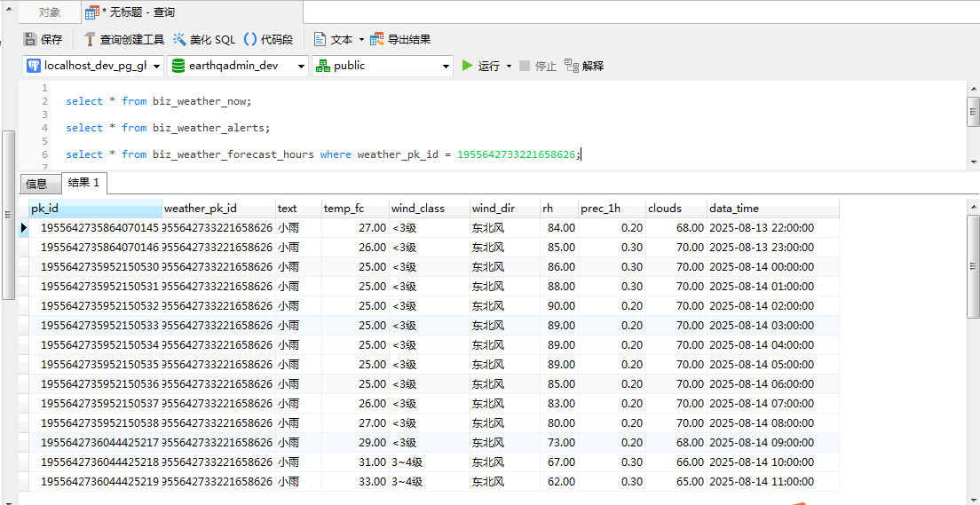This screenshot has width=980, height=505.
Task: Click the SQL line with biz_weather_alerts
Action: (x=168, y=128)
